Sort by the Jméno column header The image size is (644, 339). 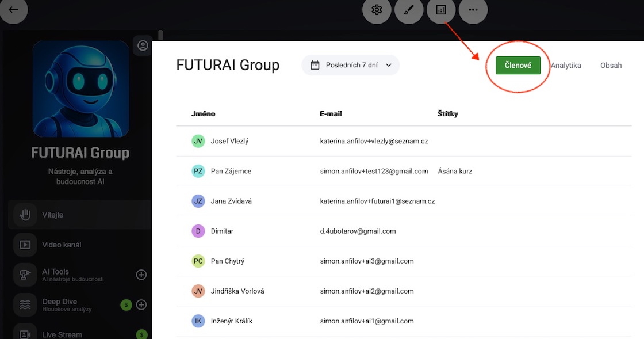[204, 114]
